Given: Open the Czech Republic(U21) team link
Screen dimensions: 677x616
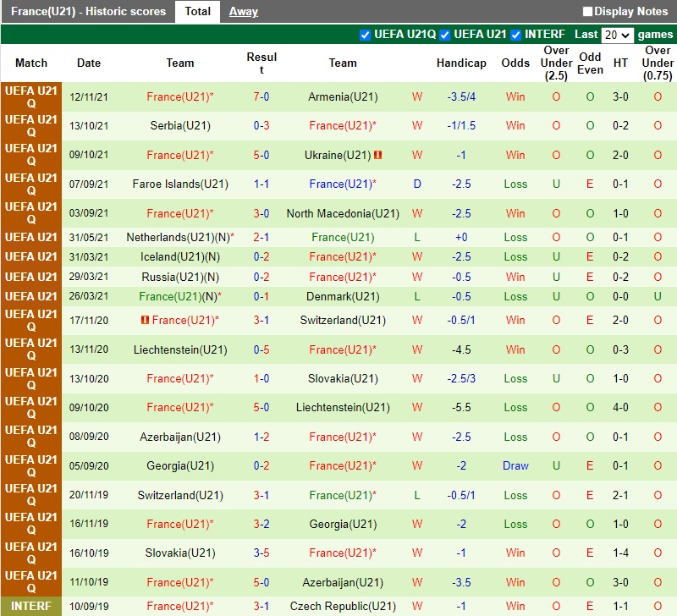Looking at the screenshot, I should click(343, 606).
